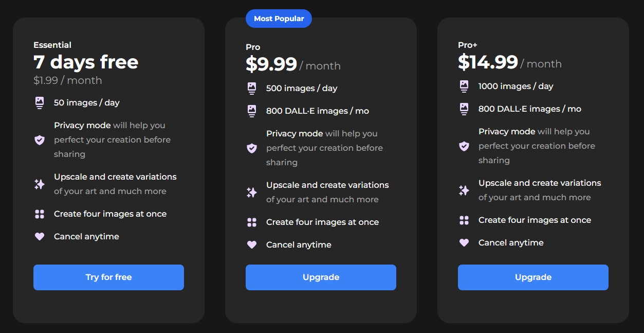Click the shield icon in Pro plan
Image resolution: width=644 pixels, height=333 pixels.
(252, 148)
